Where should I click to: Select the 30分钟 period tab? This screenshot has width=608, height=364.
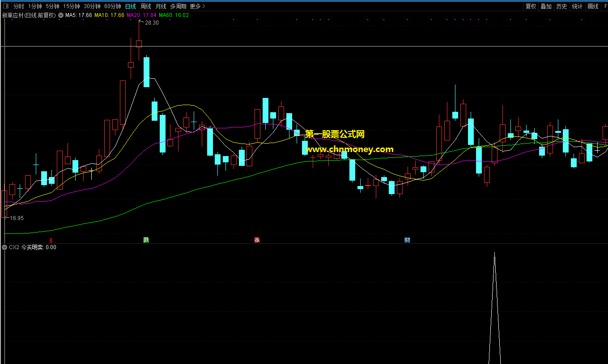pyautogui.click(x=92, y=6)
